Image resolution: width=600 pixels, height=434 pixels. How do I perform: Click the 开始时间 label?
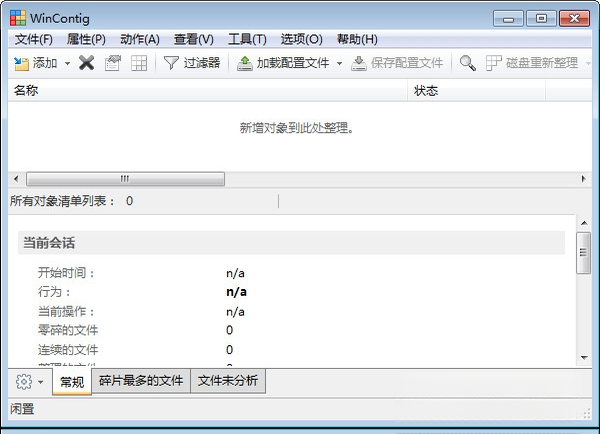(66, 273)
